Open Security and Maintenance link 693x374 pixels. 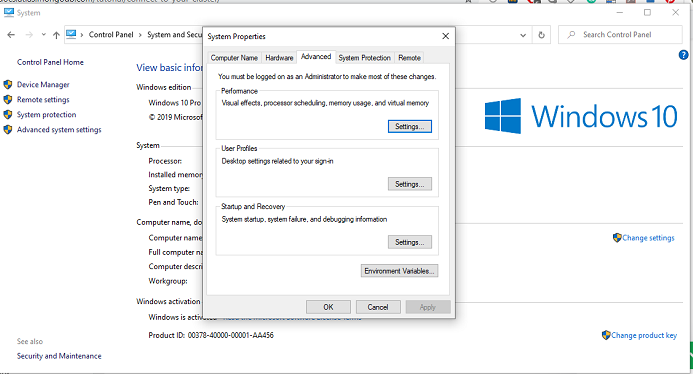point(59,356)
